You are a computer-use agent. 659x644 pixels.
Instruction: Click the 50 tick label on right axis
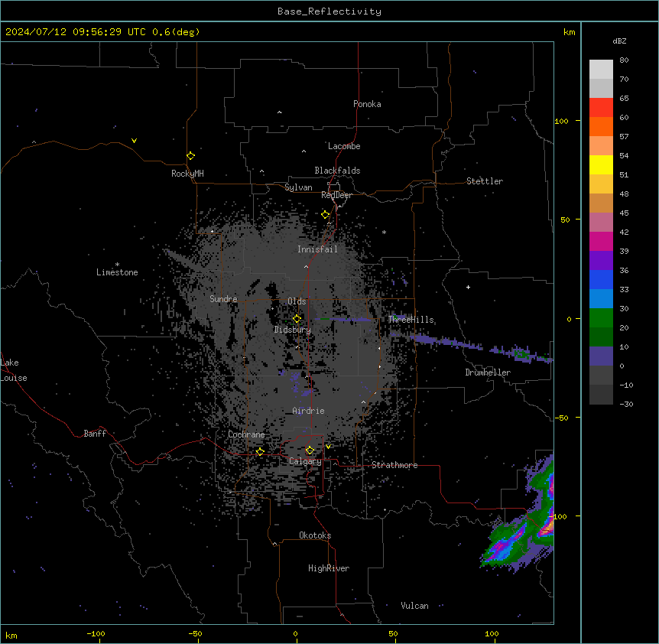coord(565,220)
